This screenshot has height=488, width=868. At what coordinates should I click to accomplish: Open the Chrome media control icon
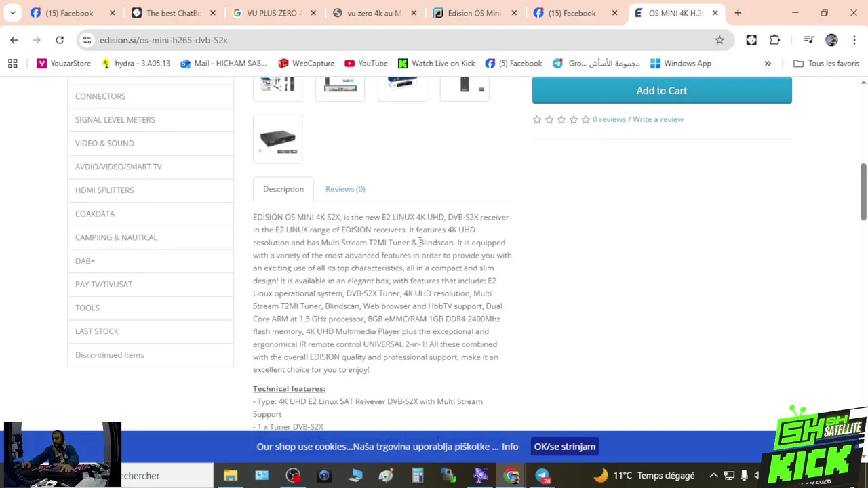click(808, 40)
